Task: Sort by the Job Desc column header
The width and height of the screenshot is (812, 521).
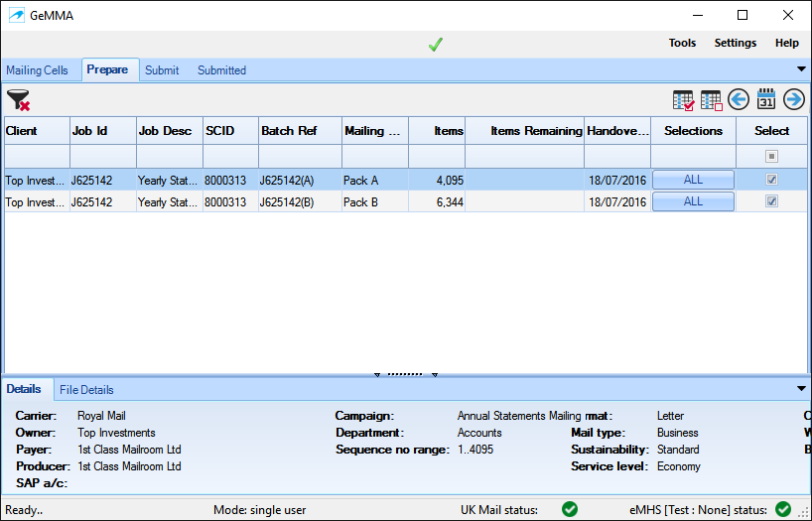Action: (x=170, y=131)
